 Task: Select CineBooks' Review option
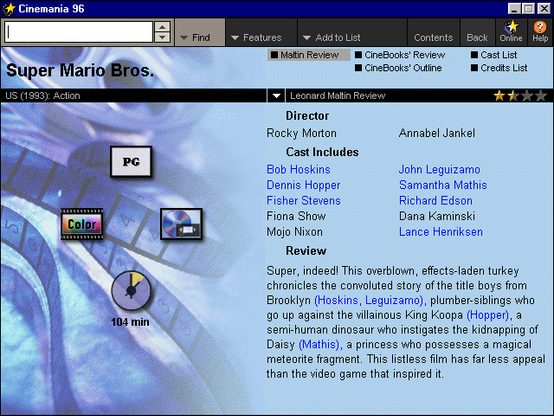point(400,55)
